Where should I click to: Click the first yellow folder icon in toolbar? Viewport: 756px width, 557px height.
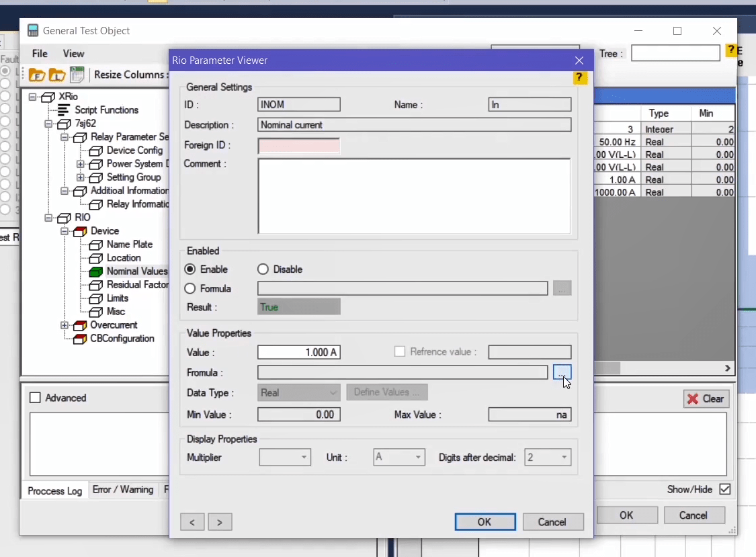(x=37, y=75)
